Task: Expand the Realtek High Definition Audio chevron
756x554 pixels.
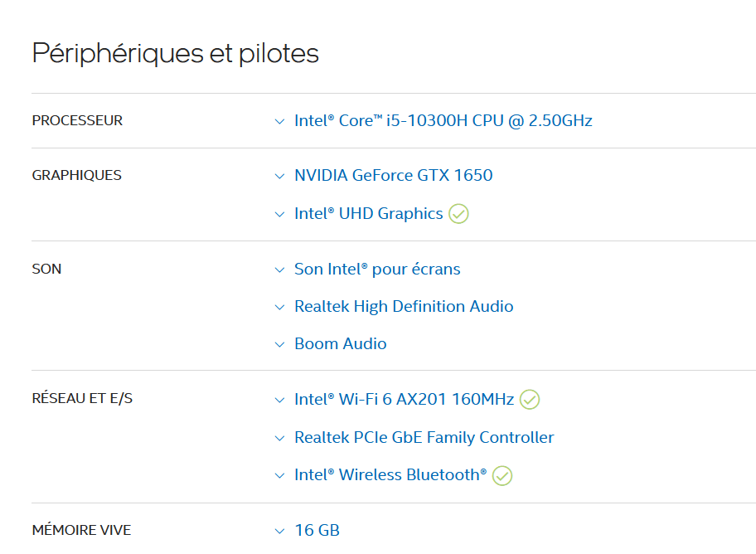Action: tap(279, 307)
